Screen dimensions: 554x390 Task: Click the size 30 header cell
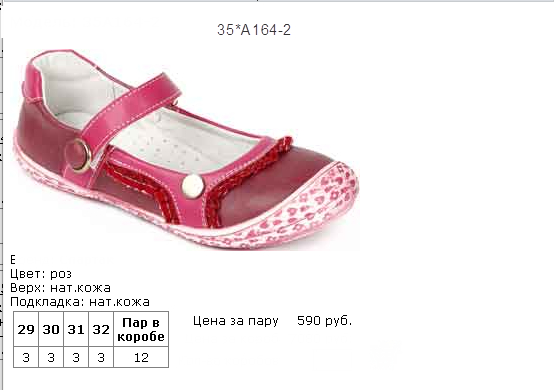(51, 329)
